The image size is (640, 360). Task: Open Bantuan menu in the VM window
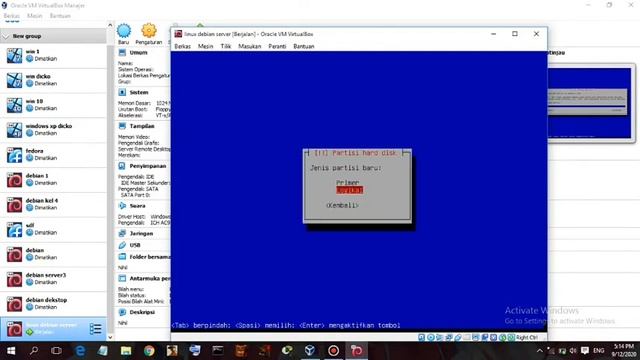(304, 46)
